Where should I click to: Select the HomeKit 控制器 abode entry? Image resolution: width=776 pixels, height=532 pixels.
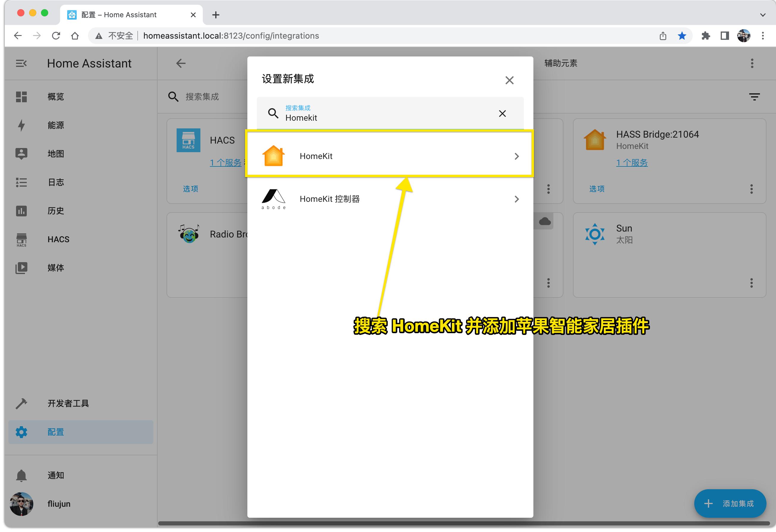tap(389, 199)
